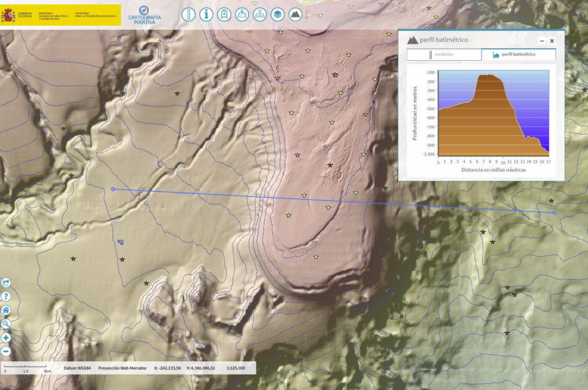The image size is (588, 390).
Task: Open the information tool in top toolbar
Action: (206, 14)
